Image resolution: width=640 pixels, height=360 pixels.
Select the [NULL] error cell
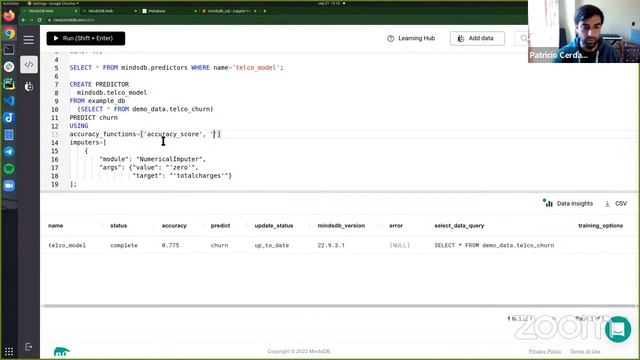click(399, 245)
